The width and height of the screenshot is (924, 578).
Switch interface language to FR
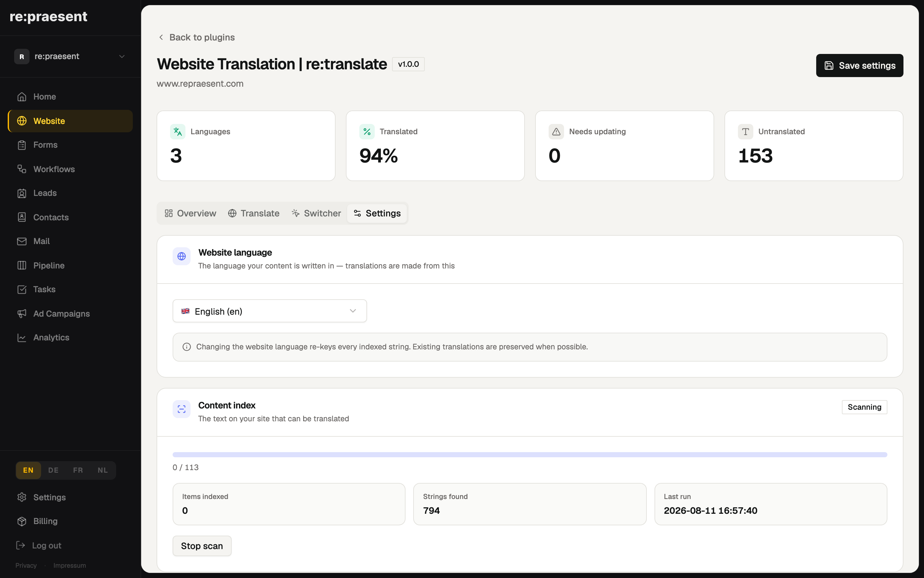coord(78,470)
